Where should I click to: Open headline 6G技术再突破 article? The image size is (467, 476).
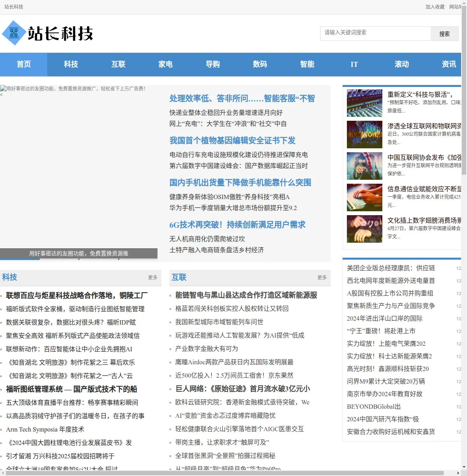(237, 225)
